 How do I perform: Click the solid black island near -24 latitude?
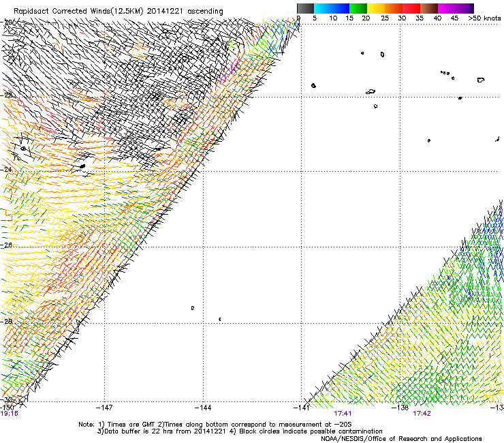click(82, 166)
